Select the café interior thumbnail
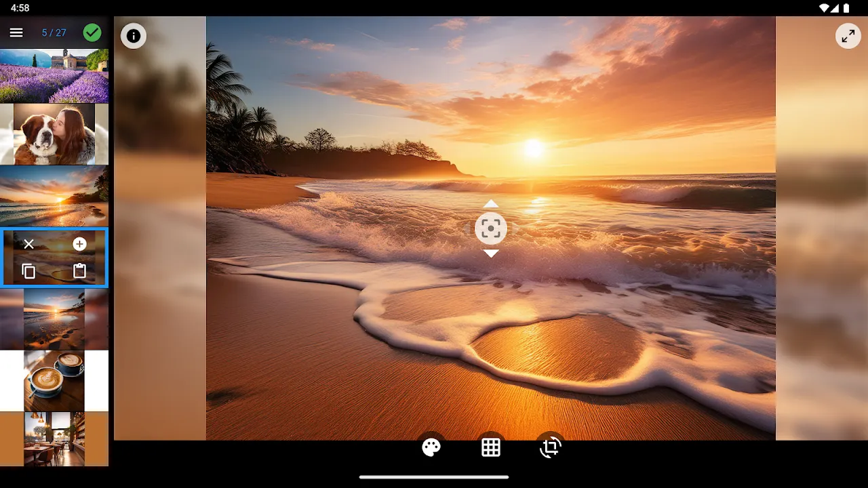This screenshot has height=488, width=868. tap(54, 439)
